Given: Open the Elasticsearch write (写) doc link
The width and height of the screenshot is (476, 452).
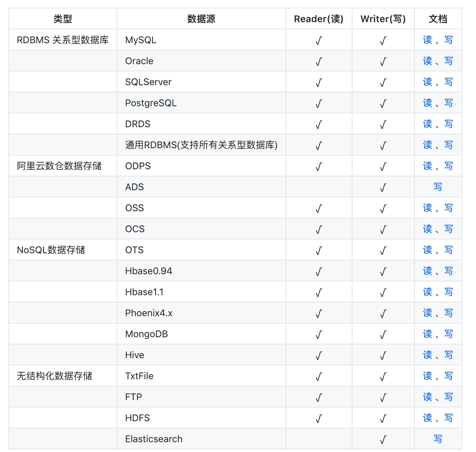Looking at the screenshot, I should (x=438, y=439).
